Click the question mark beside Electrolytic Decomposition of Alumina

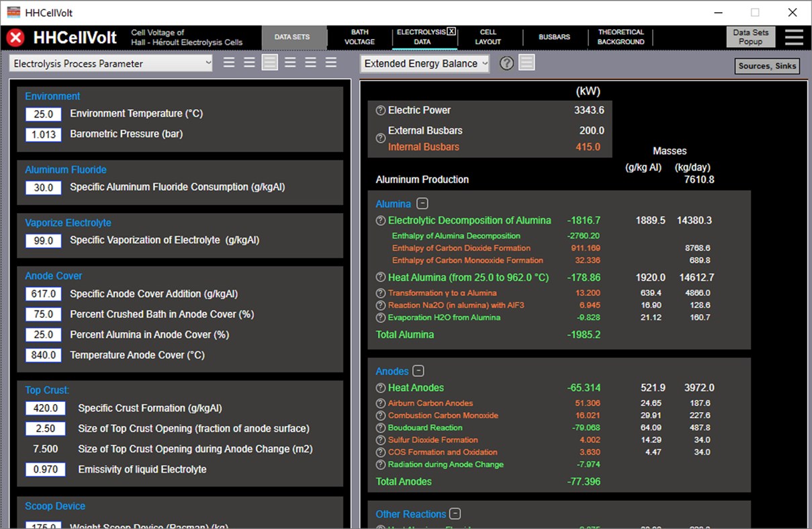(x=380, y=220)
